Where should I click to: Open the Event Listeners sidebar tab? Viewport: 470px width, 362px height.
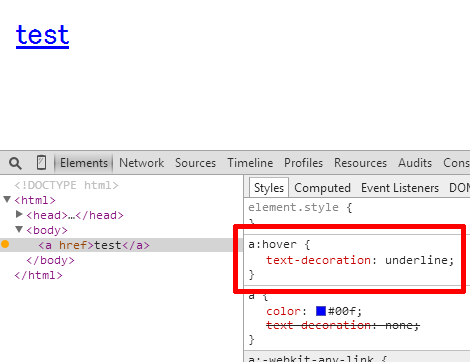point(400,188)
